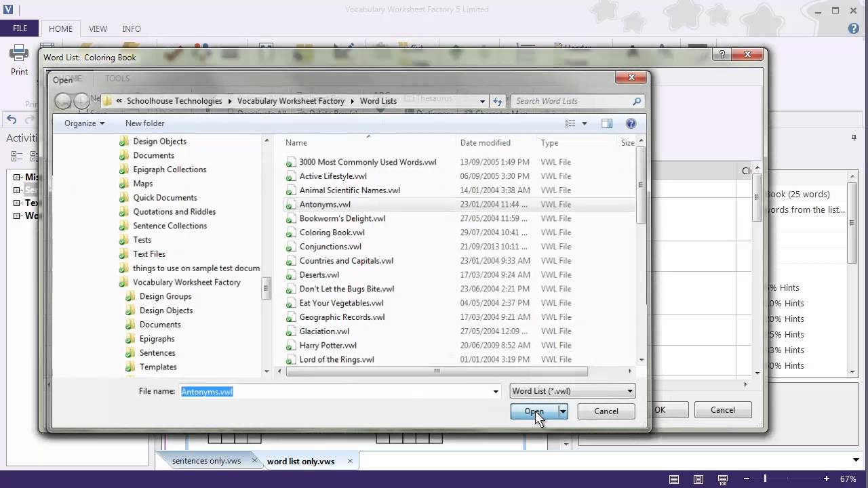
Task: Click OK in the Word List dialog
Action: tap(660, 410)
